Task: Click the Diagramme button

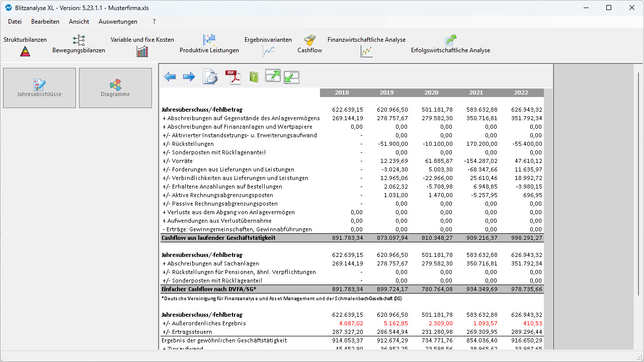Action: pyautogui.click(x=115, y=88)
